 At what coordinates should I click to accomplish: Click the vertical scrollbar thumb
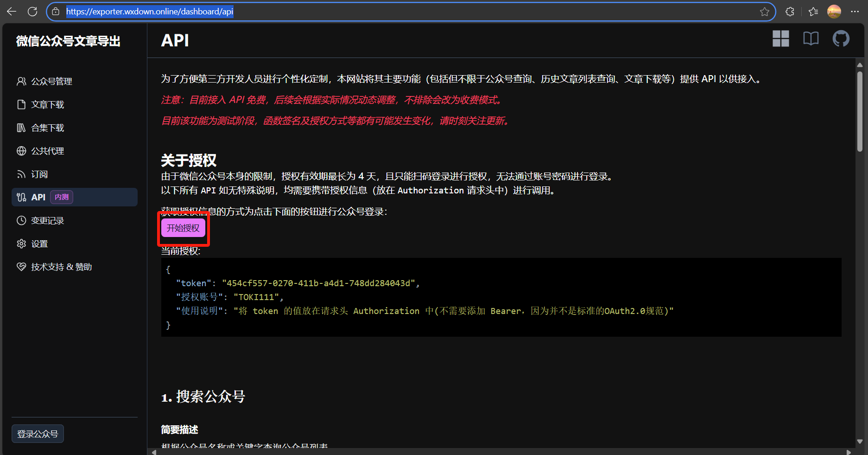[860, 111]
